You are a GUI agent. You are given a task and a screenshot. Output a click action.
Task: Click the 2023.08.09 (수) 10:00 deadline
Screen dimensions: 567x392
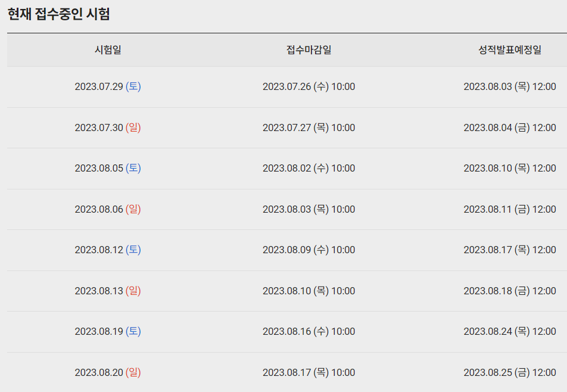point(309,250)
